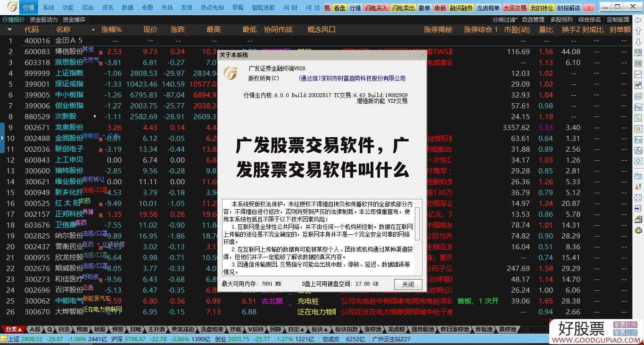Switch to 资金博弈 tab
644x345 pixels.
point(74,20)
